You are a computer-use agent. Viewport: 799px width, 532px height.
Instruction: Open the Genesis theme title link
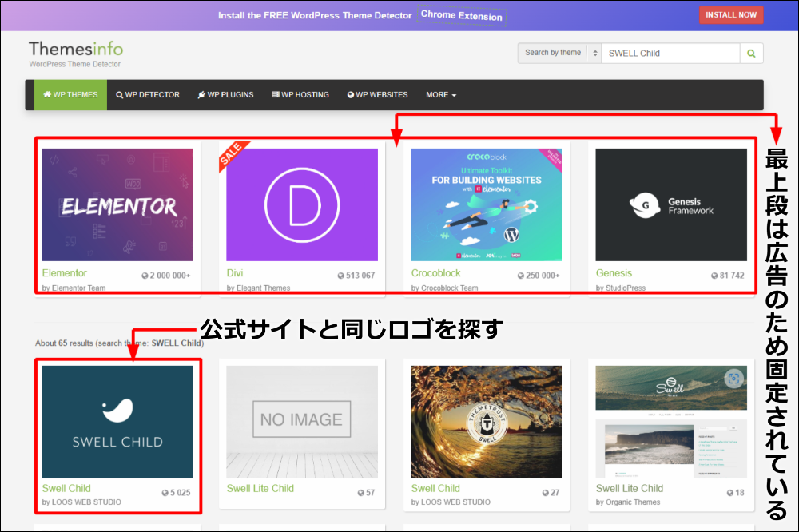point(614,273)
